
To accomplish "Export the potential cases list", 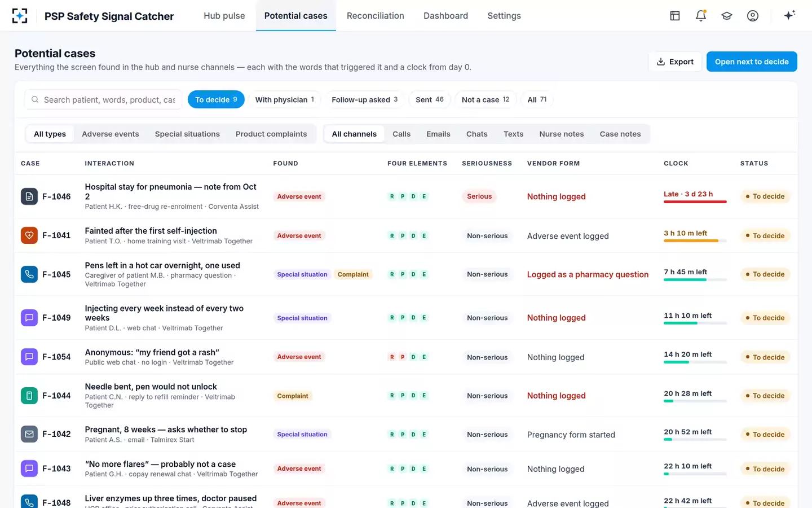I will click(675, 62).
